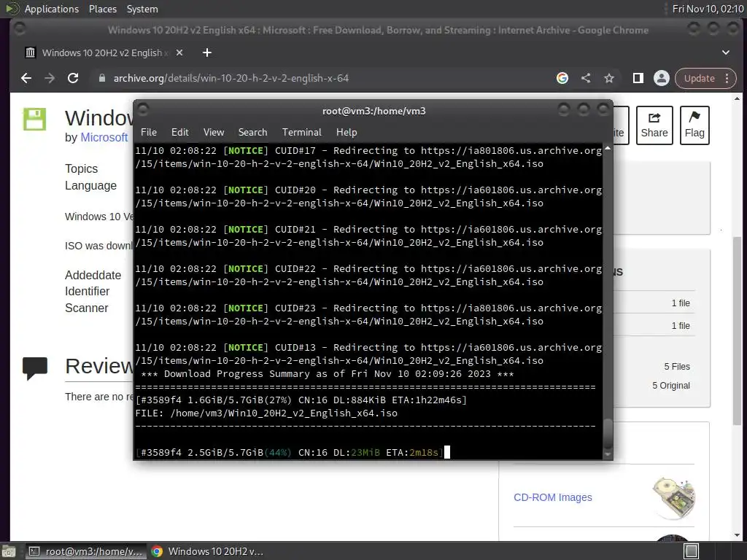Click the Google icon in the address bar
747x560 pixels.
[562, 78]
